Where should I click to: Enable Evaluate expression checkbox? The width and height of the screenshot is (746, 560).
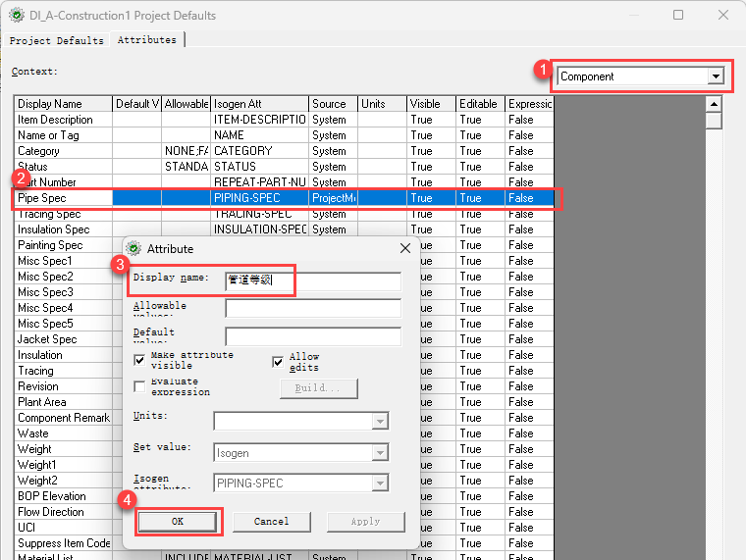[x=139, y=386]
